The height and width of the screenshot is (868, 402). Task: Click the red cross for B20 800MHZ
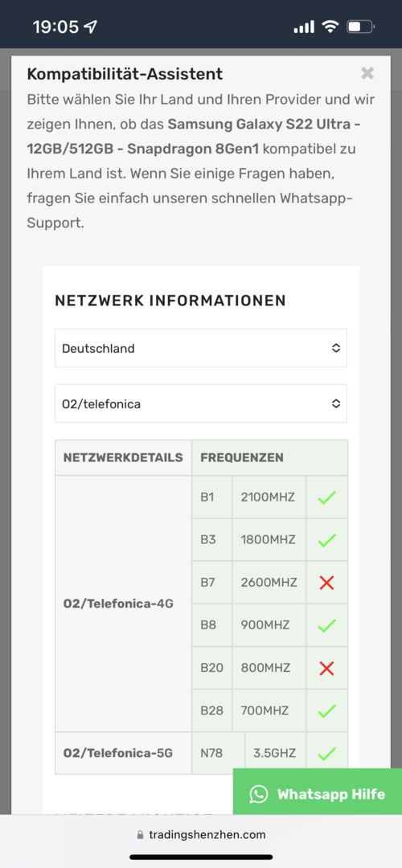(326, 668)
